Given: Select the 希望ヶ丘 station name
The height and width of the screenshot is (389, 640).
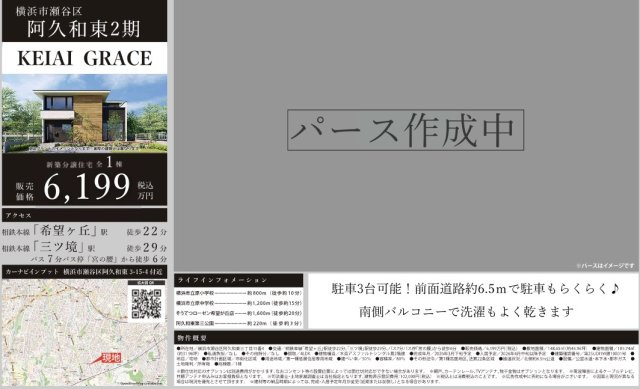Looking at the screenshot, I should pyautogui.click(x=65, y=231).
